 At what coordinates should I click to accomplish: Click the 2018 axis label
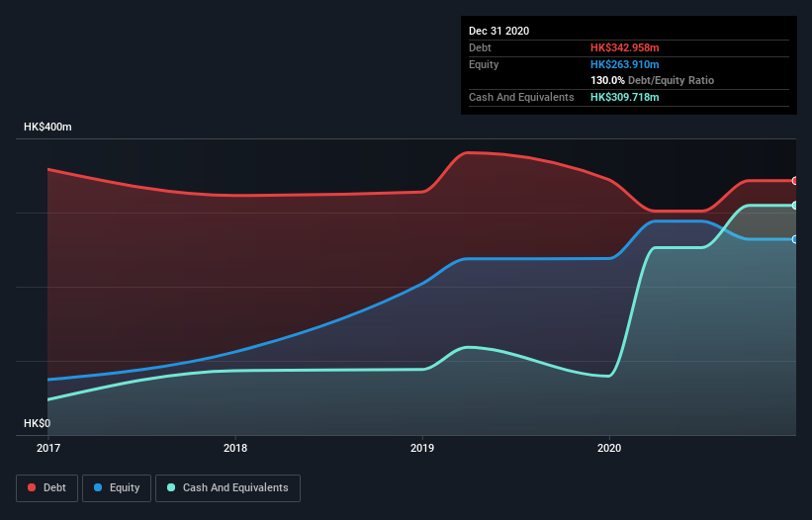235,448
